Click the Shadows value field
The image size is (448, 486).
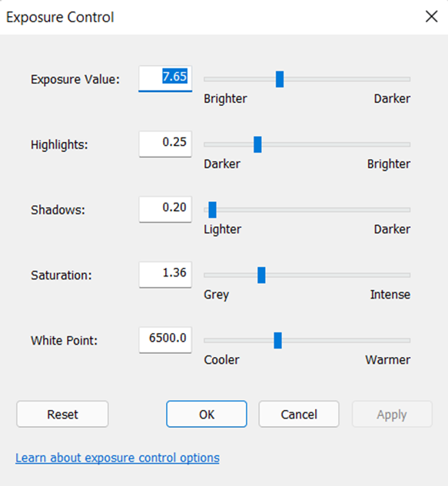coord(165,210)
